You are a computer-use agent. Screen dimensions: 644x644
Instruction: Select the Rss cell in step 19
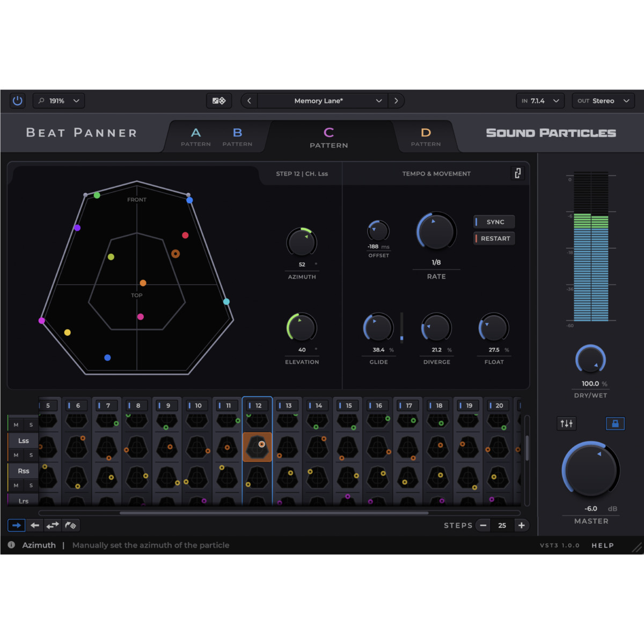[x=468, y=477]
